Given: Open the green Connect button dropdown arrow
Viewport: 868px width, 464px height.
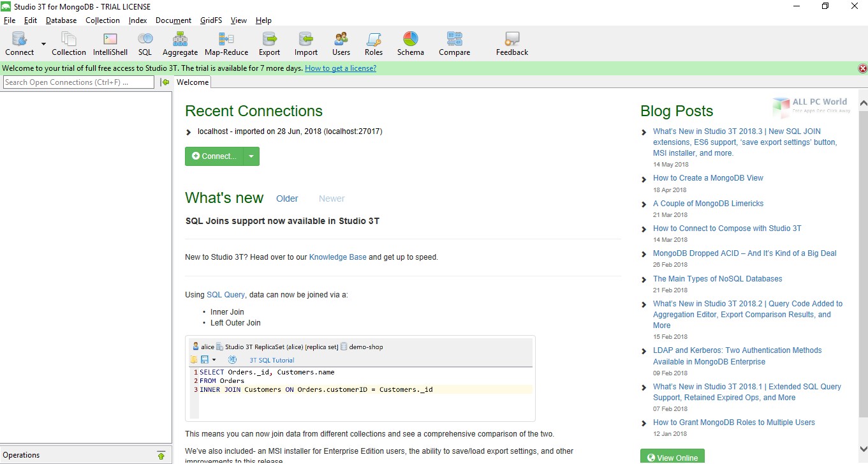Looking at the screenshot, I should tap(251, 156).
